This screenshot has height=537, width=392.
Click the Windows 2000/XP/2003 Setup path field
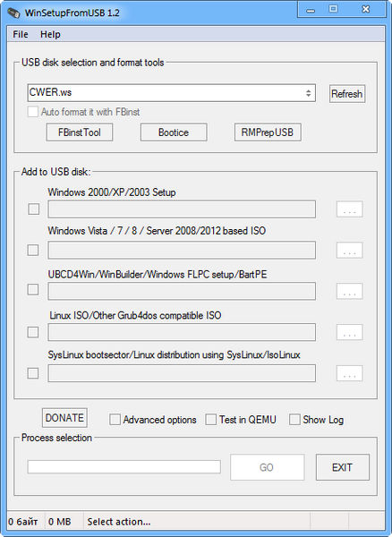click(182, 209)
